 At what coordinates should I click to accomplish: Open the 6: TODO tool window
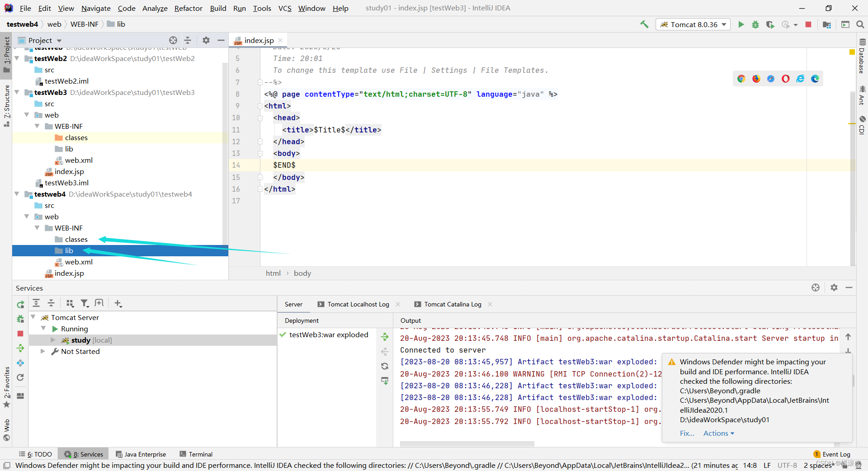pos(36,454)
